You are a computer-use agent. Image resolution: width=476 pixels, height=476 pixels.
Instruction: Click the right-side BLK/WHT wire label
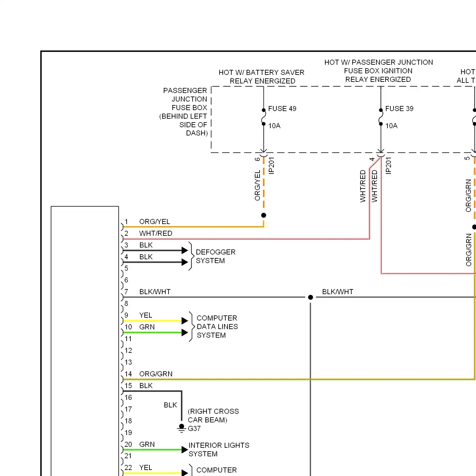point(338,292)
